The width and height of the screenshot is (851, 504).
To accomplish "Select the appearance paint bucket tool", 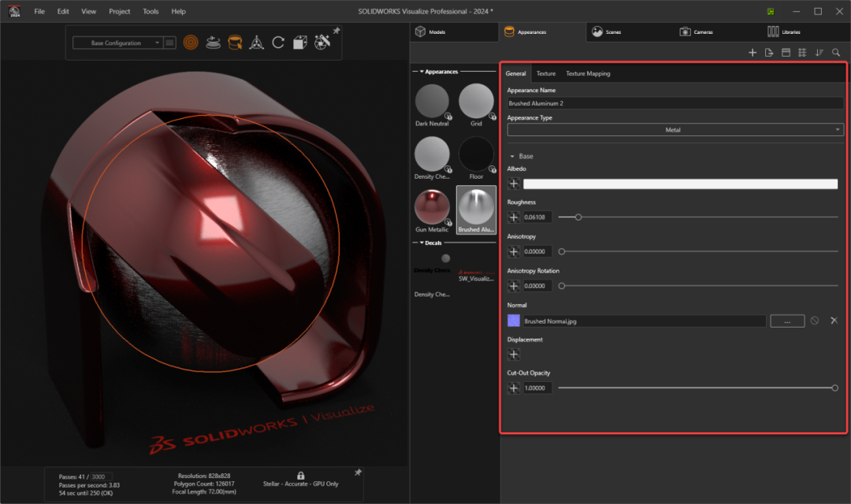I will 235,43.
